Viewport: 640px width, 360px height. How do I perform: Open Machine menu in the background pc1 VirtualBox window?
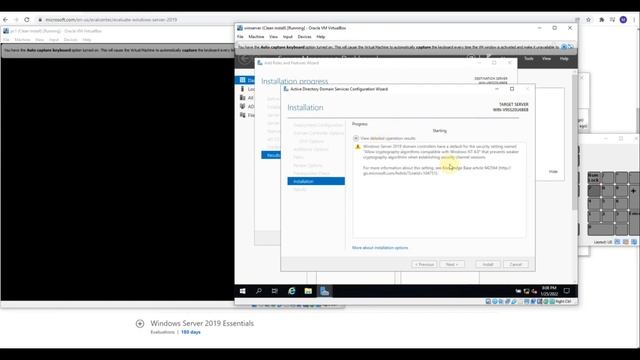pos(22,40)
